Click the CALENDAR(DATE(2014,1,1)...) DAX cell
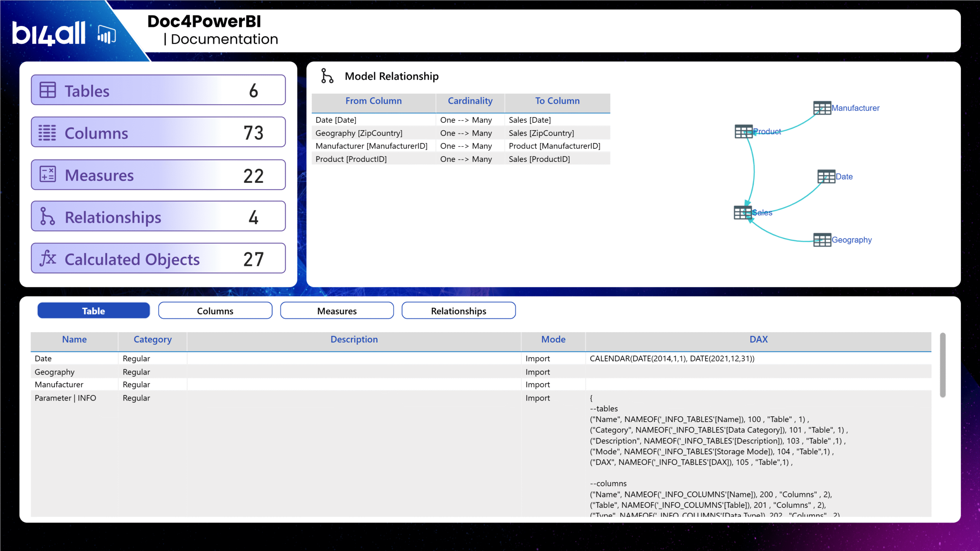The width and height of the screenshot is (980, 551). pyautogui.click(x=758, y=359)
